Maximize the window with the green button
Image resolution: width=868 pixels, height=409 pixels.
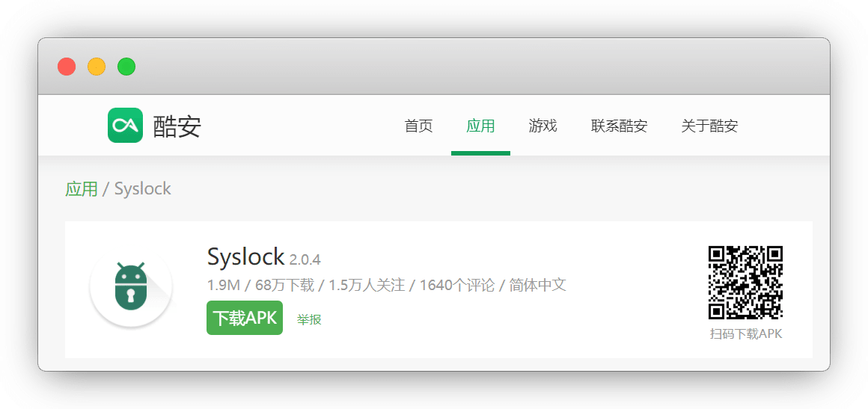point(126,67)
